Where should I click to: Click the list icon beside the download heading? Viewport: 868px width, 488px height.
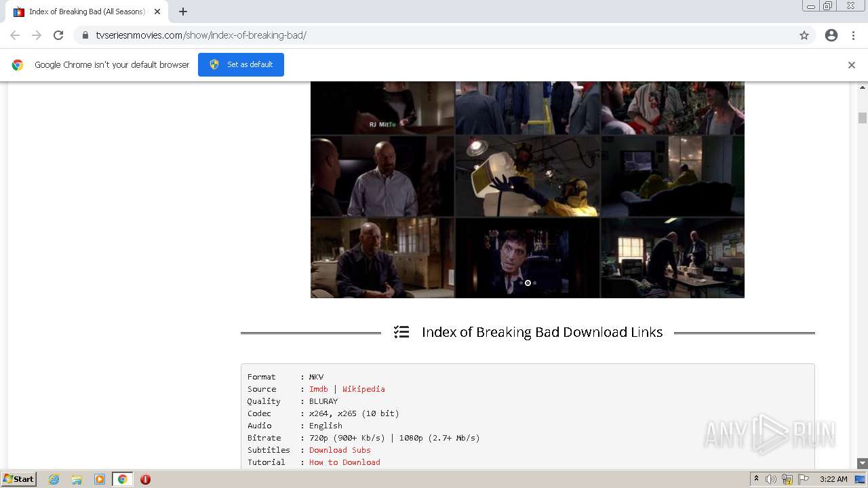[x=401, y=332]
